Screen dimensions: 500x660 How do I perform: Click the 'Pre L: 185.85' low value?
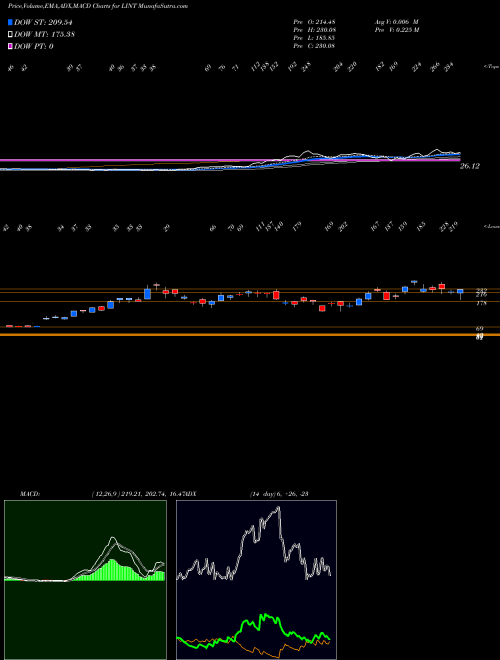(314, 38)
